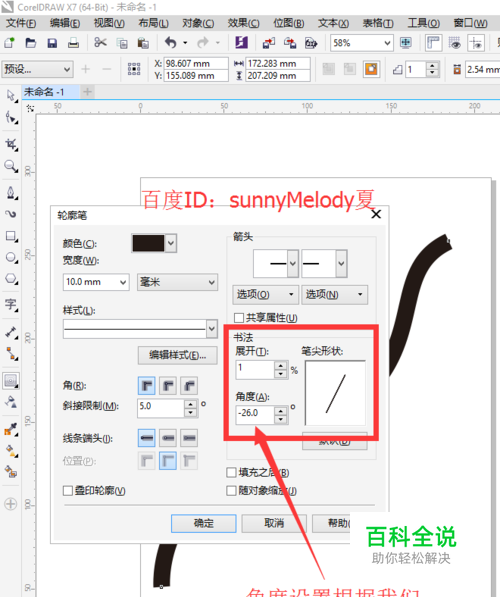Select the round corner option
Viewport: 500px width, 597px height.
[168, 386]
